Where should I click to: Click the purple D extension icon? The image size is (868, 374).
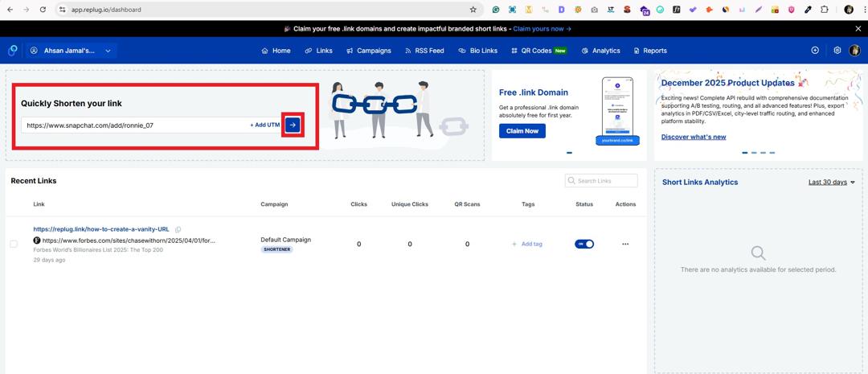[x=562, y=10]
